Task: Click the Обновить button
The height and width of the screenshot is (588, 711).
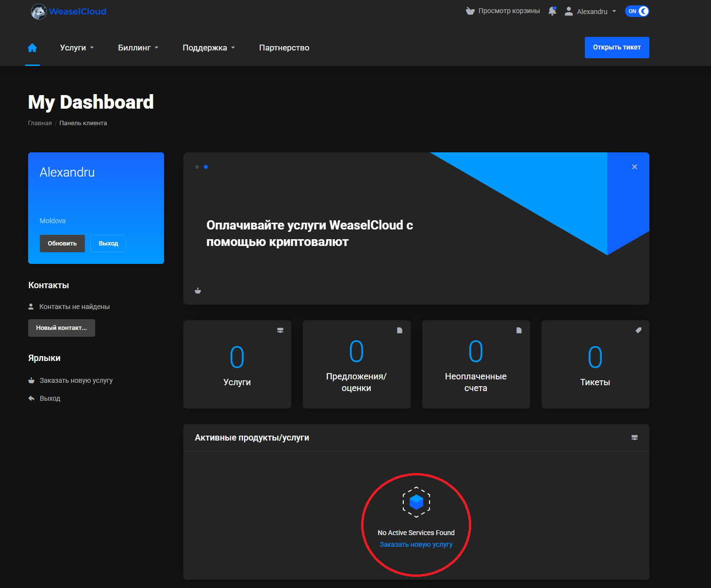Action: (x=62, y=244)
